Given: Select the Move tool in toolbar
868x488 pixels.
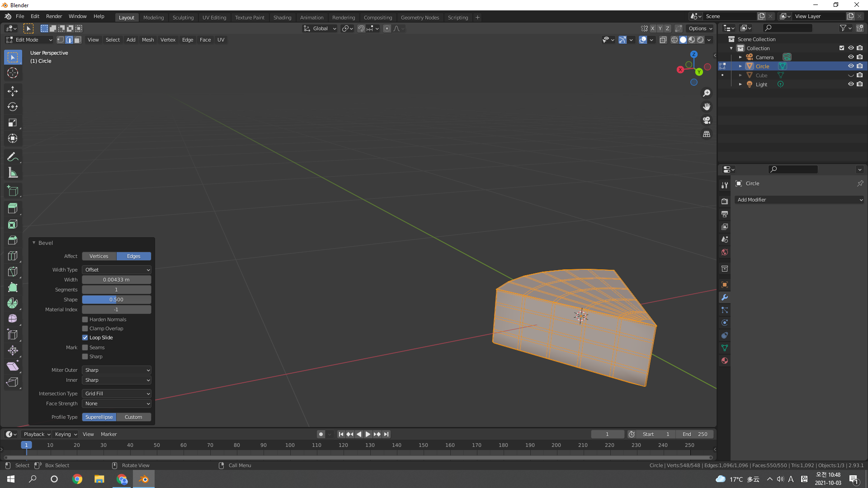Looking at the screenshot, I should 13,91.
